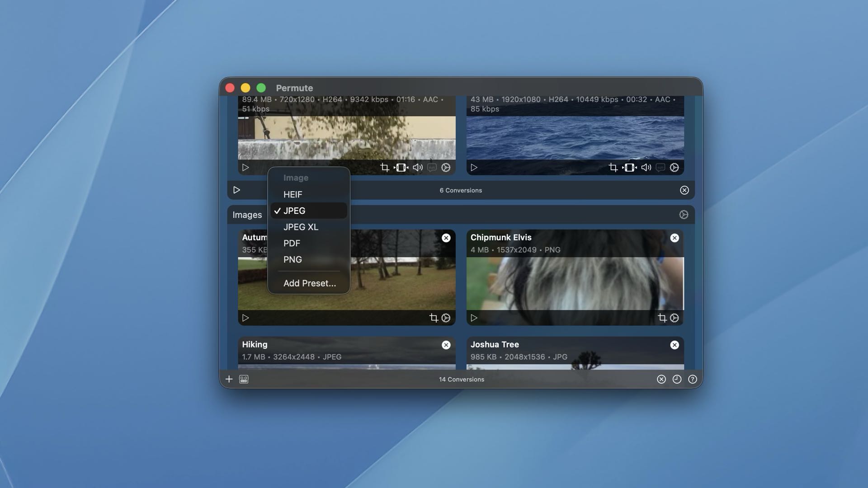Open settings gear on the Autumn image
This screenshot has width=868, height=488.
pyautogui.click(x=446, y=318)
